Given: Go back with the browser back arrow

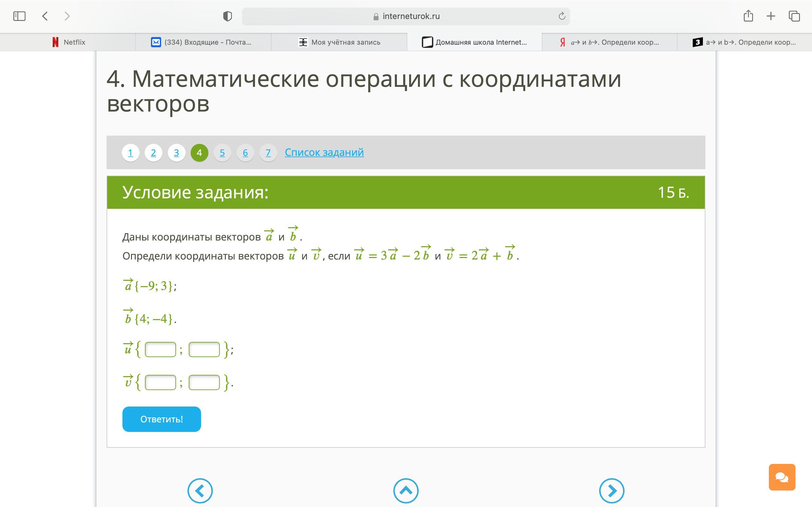Looking at the screenshot, I should tap(45, 16).
